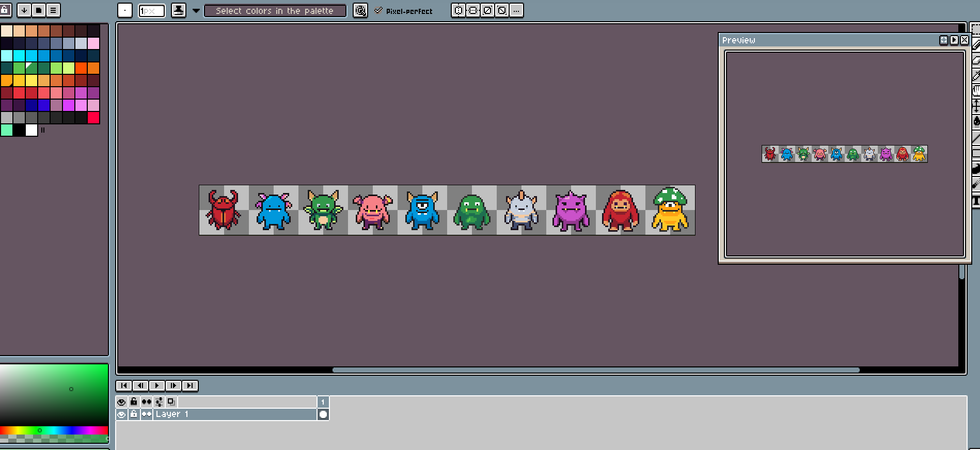Jump to the first frame
This screenshot has width=980, height=450.
pos(124,385)
